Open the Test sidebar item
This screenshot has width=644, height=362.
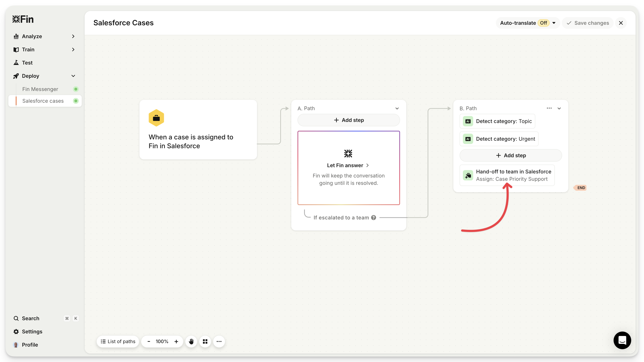[27, 63]
